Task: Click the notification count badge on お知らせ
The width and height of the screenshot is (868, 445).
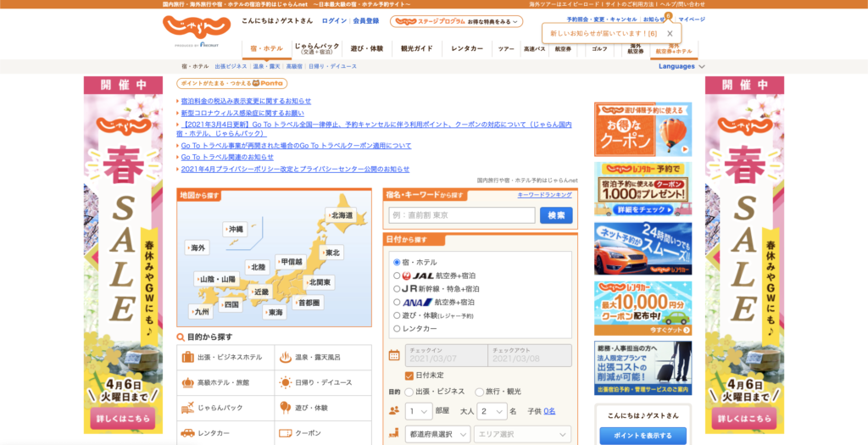Action: coord(668,15)
